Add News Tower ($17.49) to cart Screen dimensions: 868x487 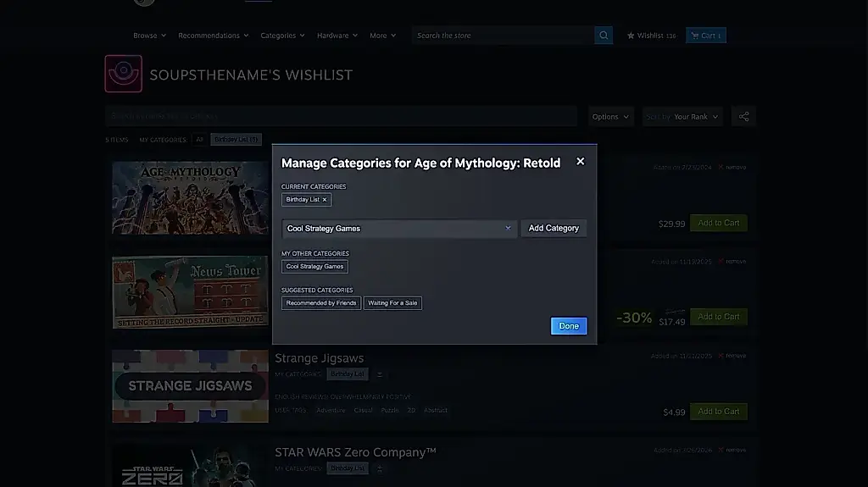[x=719, y=317]
